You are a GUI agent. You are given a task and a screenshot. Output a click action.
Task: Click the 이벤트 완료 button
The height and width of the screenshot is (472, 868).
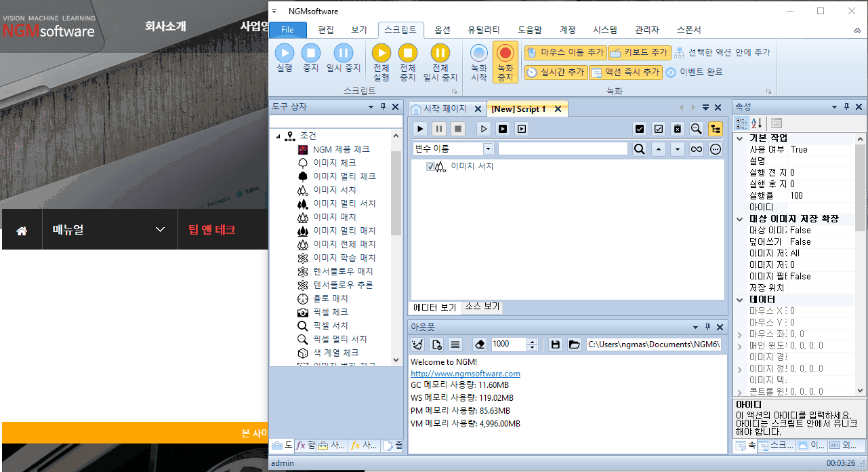pyautogui.click(x=694, y=72)
